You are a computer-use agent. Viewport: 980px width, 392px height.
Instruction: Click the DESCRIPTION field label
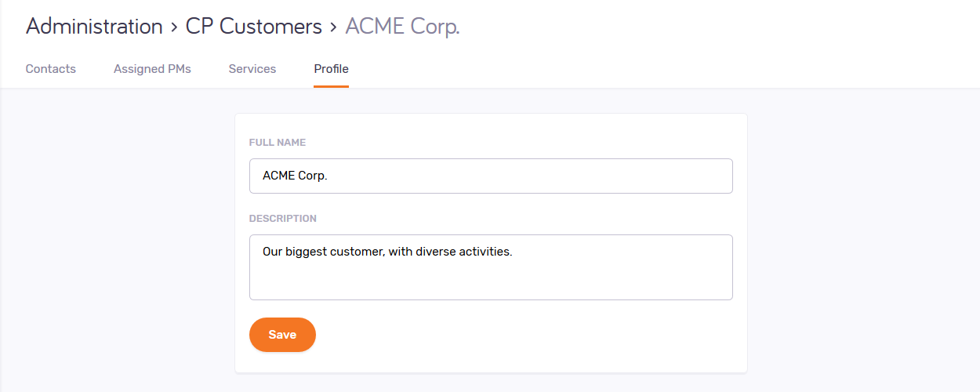coord(283,219)
